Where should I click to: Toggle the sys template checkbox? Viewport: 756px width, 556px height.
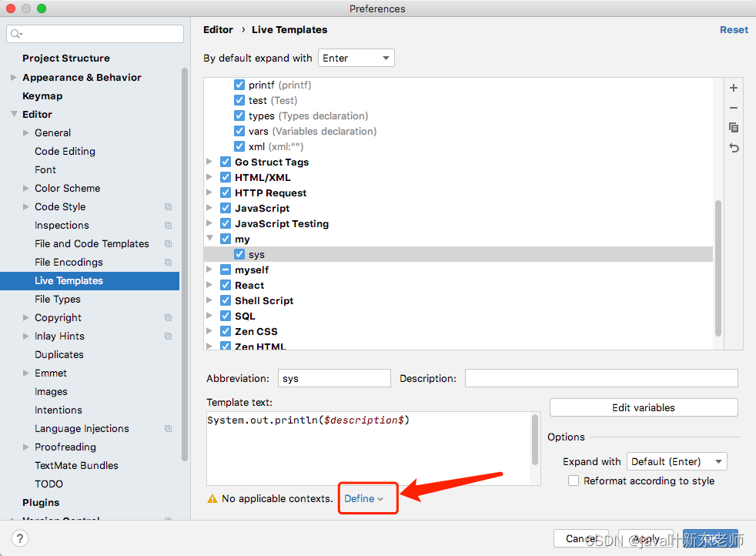[x=239, y=254]
